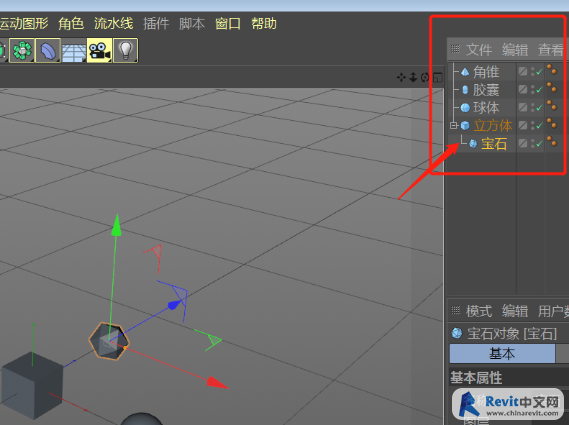Image resolution: width=569 pixels, height=425 pixels.
Task: Click the 基本属性 section heading
Action: tap(476, 378)
